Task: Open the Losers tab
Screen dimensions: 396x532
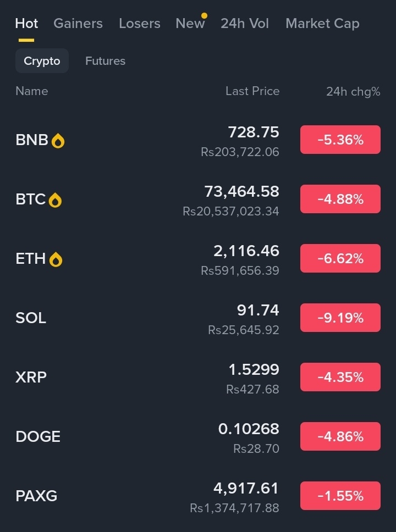Action: point(140,24)
